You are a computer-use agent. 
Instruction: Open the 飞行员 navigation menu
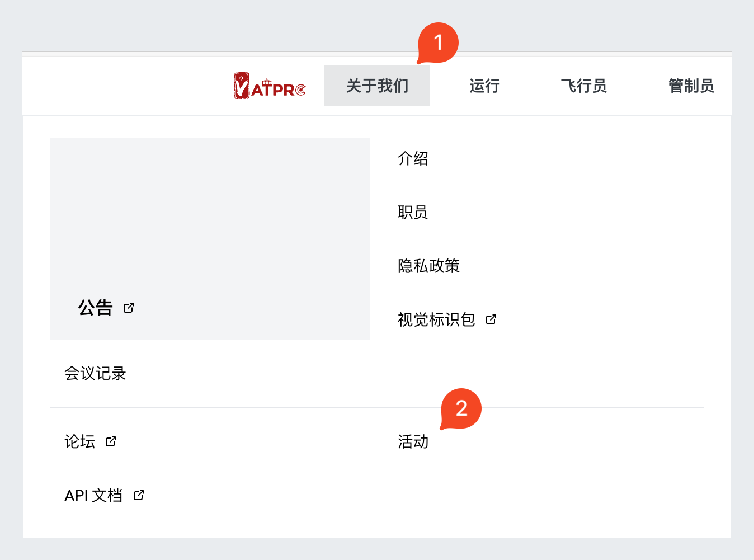point(583,86)
